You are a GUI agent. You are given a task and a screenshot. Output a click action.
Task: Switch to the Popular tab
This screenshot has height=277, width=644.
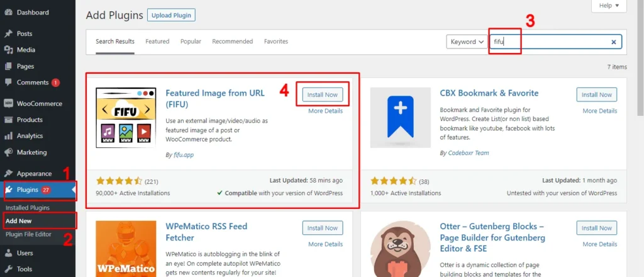[191, 42]
